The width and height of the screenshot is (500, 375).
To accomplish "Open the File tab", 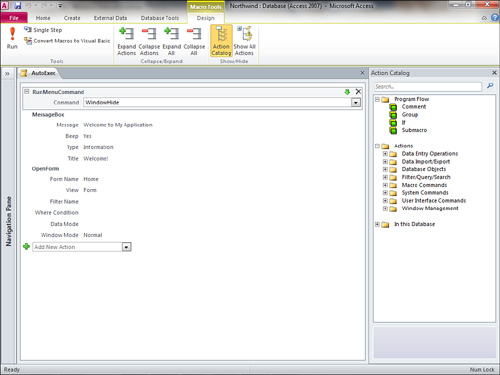I will [x=14, y=18].
